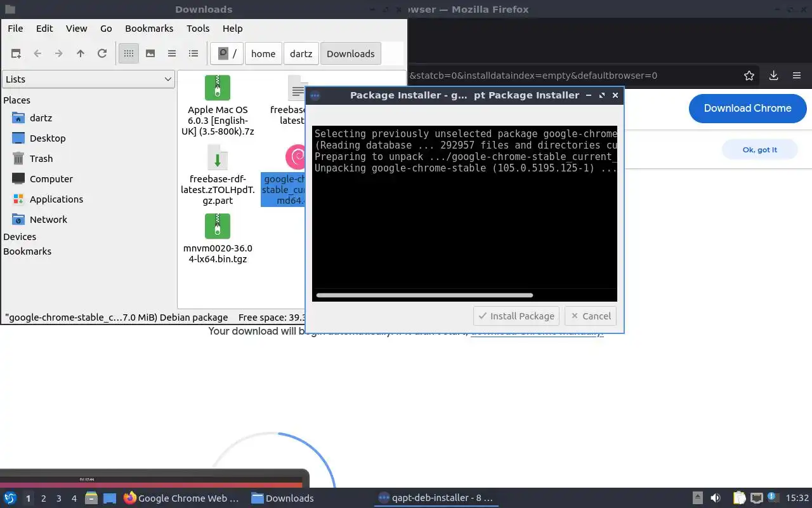The image size is (812, 508).
Task: Click the 15:32 clock
Action: pyautogui.click(x=797, y=498)
